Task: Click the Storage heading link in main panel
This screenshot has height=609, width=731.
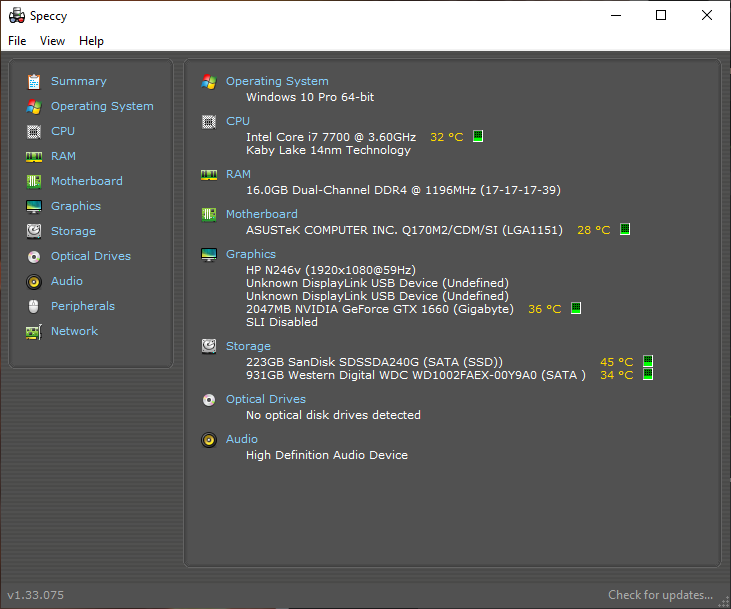Action: click(x=248, y=346)
